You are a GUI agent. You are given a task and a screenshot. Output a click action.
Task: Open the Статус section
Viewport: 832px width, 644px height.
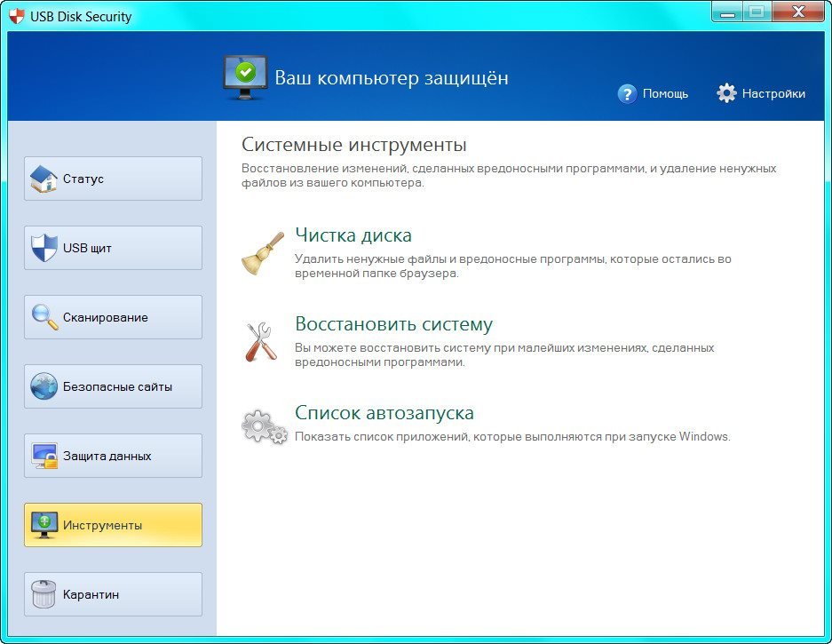coord(113,179)
